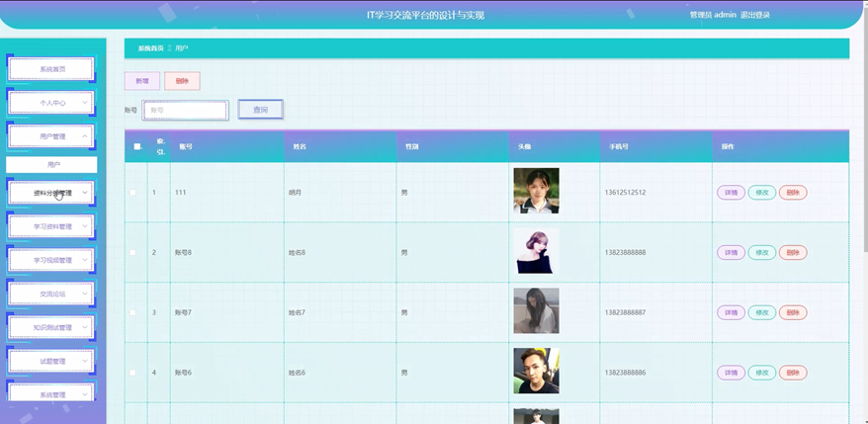This screenshot has height=424, width=868.
Task: Click 删除 for user 姓名8
Action: (x=793, y=252)
